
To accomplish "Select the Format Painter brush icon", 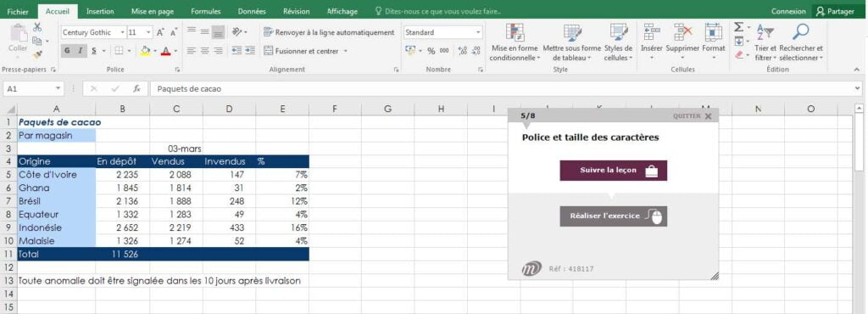I will tap(37, 54).
